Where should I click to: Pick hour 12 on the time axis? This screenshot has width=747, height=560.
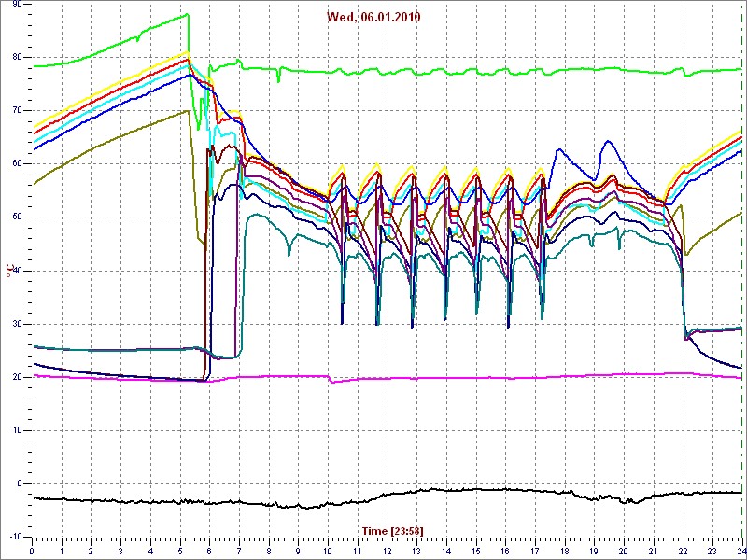pyautogui.click(x=387, y=550)
